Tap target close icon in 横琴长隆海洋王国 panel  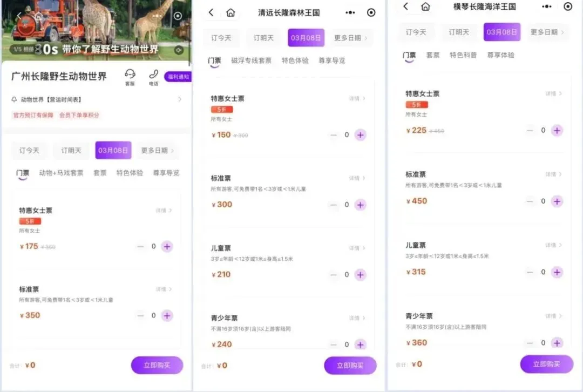point(568,6)
